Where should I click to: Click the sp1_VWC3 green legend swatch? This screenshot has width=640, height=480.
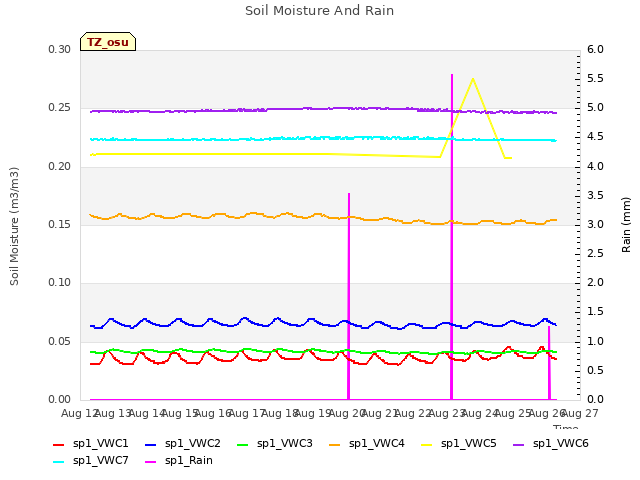coord(243,445)
